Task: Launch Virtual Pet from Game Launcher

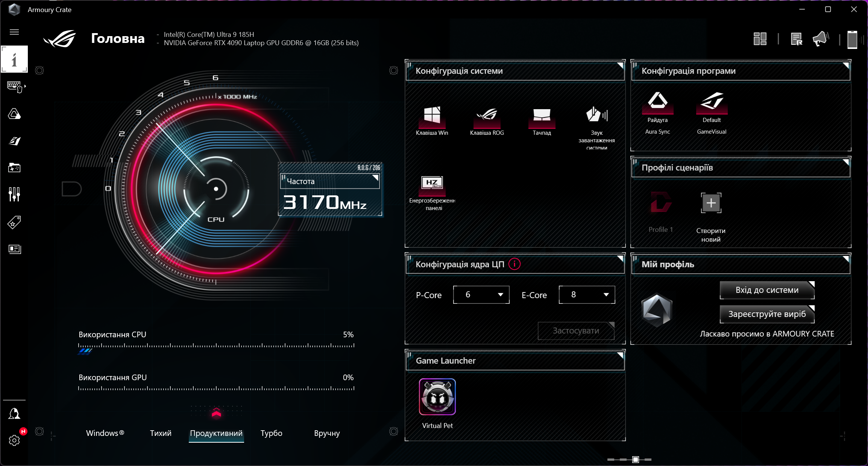Action: tap(437, 396)
